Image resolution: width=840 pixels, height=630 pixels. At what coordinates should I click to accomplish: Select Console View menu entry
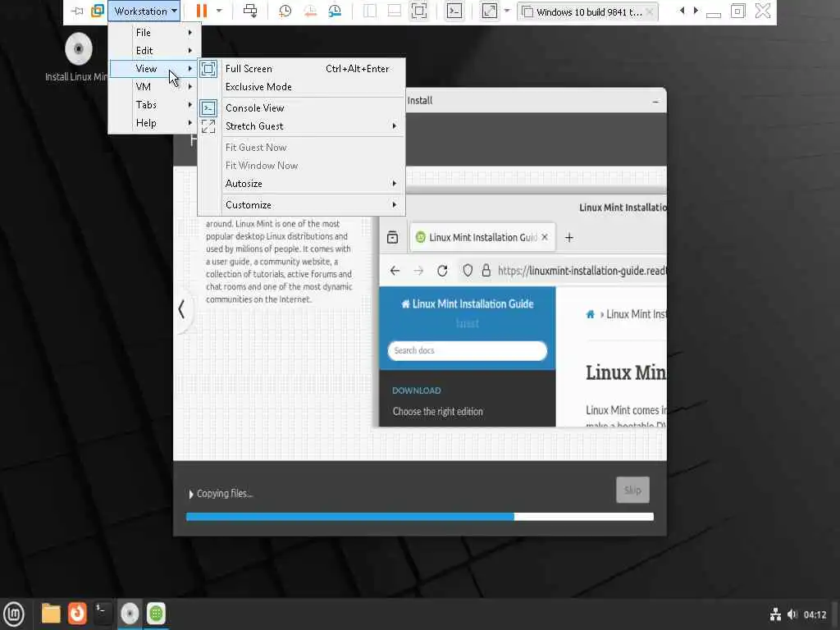pos(302,107)
